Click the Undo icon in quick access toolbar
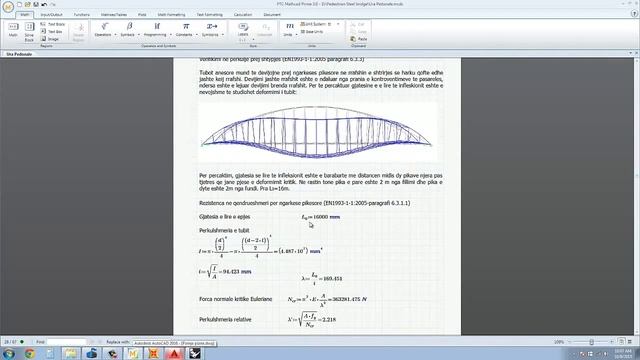Image resolution: width=640 pixels, height=360 pixels. (x=44, y=4)
